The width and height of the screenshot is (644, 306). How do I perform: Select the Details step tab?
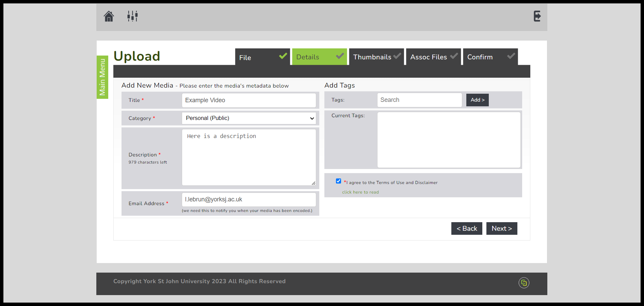tap(319, 57)
